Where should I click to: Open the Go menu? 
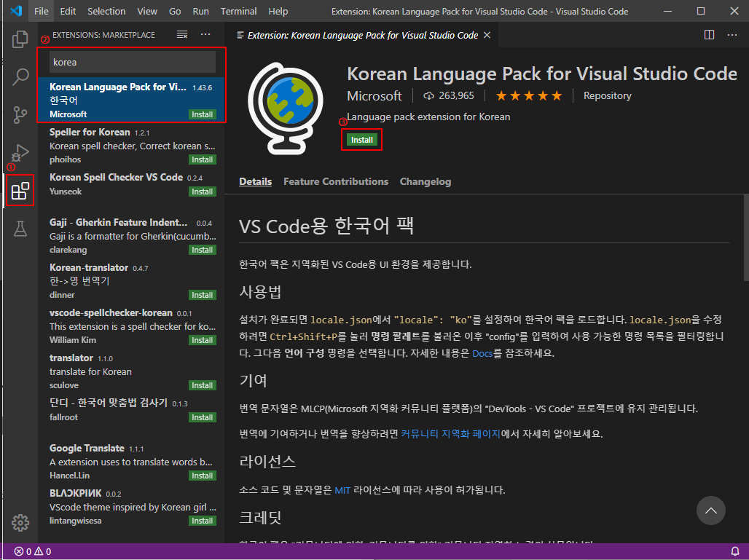click(175, 11)
